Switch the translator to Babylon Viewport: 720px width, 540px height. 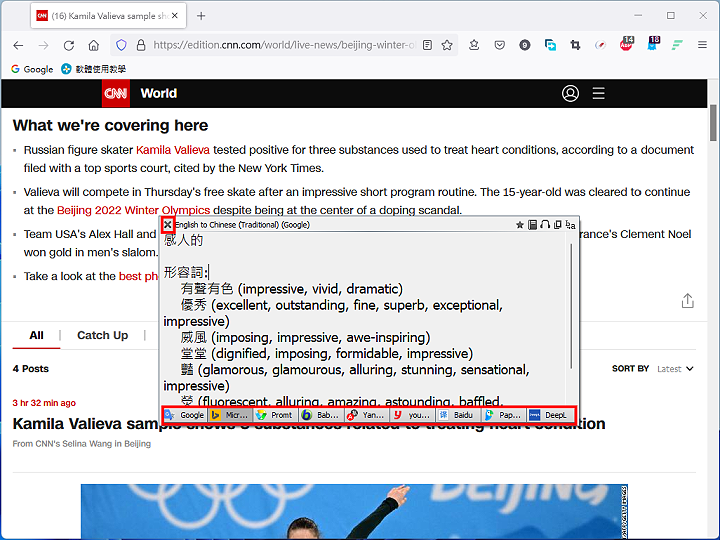click(x=321, y=415)
